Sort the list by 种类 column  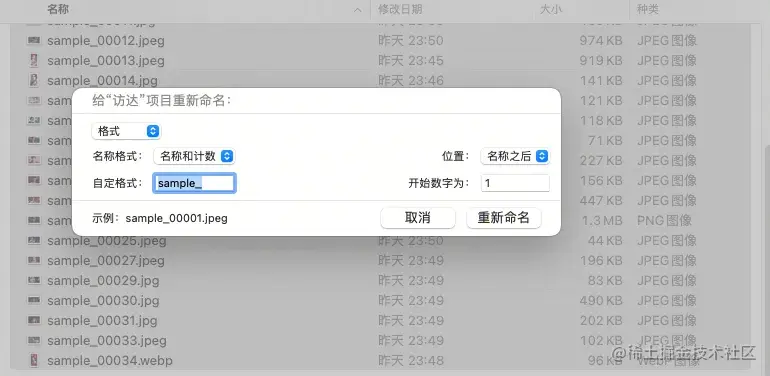pyautogui.click(x=647, y=9)
